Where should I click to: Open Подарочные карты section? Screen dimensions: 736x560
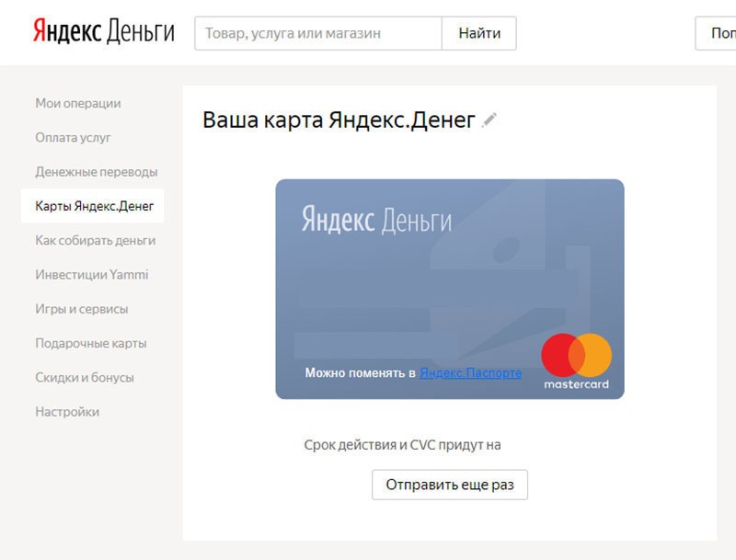click(91, 343)
